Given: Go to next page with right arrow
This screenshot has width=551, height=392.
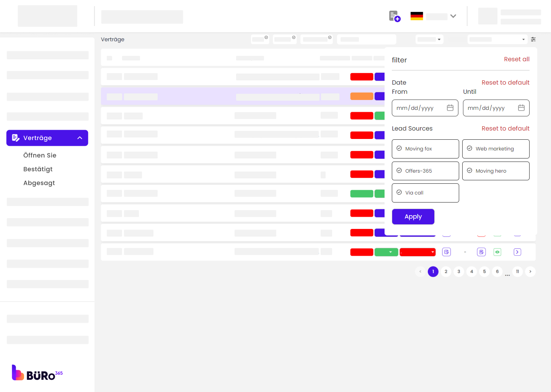Looking at the screenshot, I should click(530, 271).
